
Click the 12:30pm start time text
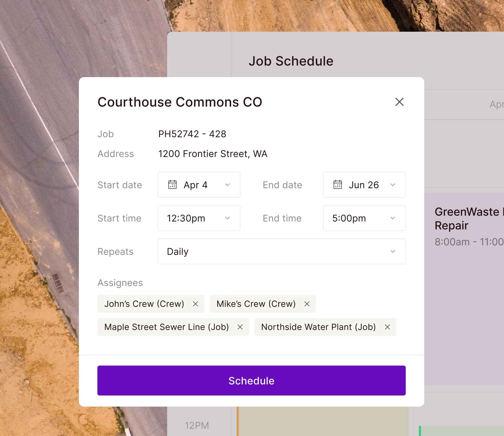[186, 218]
